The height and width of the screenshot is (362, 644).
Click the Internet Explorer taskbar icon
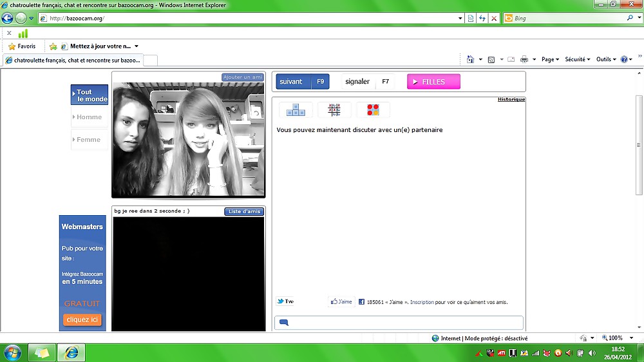71,352
